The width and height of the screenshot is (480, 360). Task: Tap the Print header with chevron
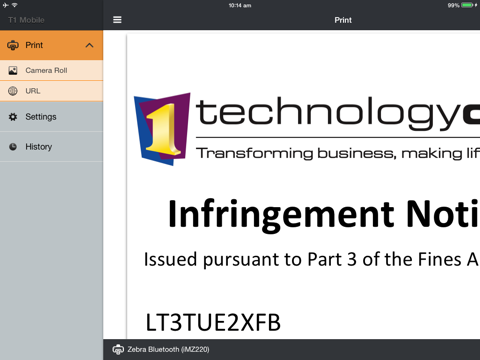[x=51, y=45]
